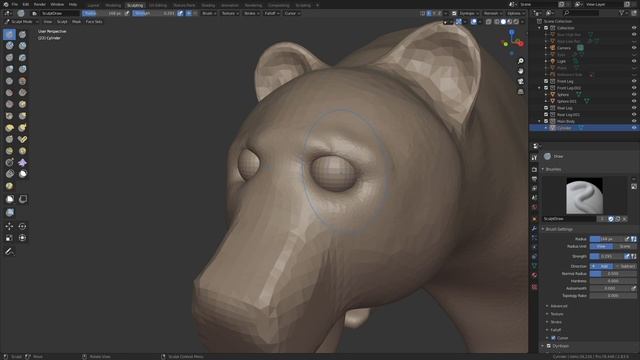Click the brush name field in properties
Viewport: 640px width, 360px height.
tap(570, 219)
